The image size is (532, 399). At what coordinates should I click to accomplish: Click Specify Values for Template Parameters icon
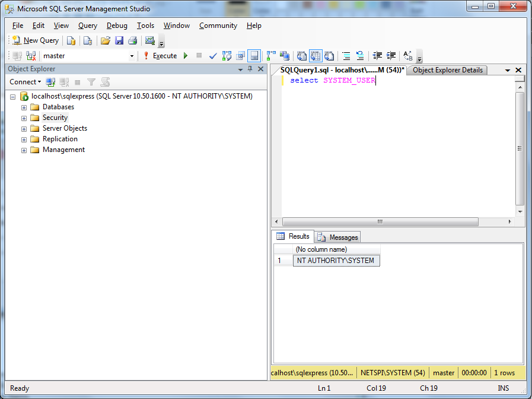click(x=408, y=56)
